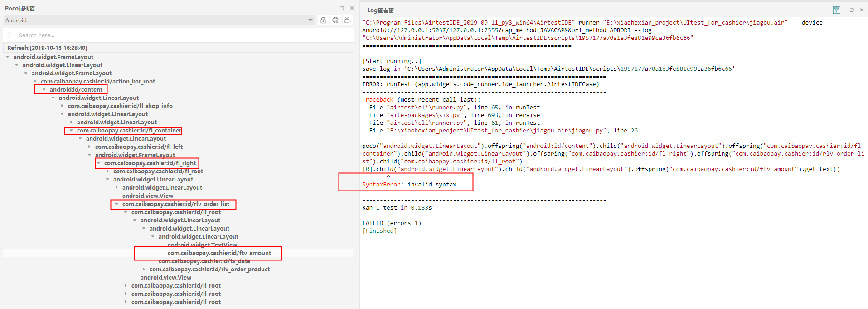Float the Log viewer panel

852,10
